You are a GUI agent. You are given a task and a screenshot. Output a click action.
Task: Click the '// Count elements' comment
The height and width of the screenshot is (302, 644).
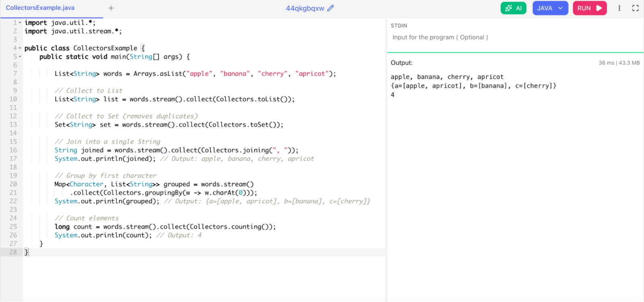87,218
